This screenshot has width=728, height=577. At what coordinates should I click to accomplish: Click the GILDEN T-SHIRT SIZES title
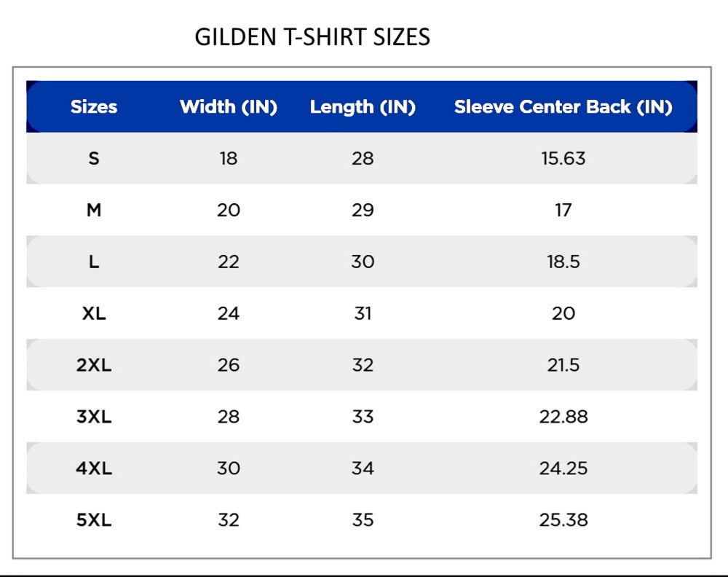(312, 37)
